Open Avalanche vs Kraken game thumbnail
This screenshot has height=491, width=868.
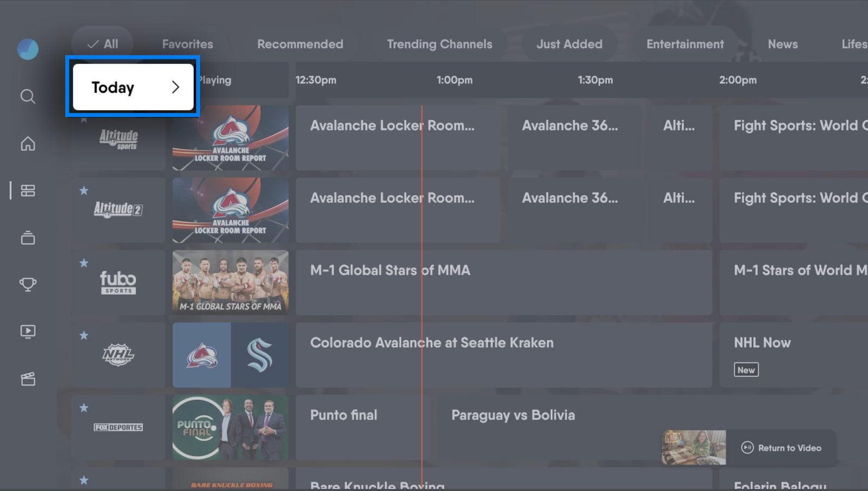click(231, 355)
